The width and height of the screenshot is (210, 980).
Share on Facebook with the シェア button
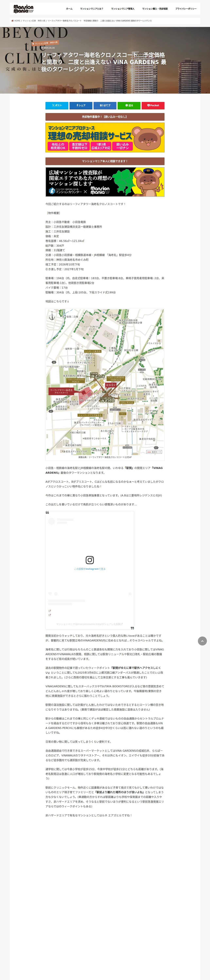pyautogui.click(x=81, y=105)
